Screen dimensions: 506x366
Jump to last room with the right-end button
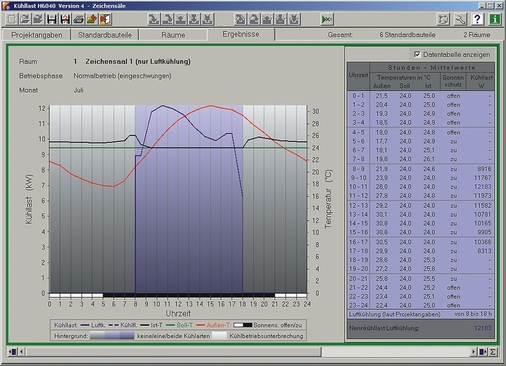tap(483, 352)
